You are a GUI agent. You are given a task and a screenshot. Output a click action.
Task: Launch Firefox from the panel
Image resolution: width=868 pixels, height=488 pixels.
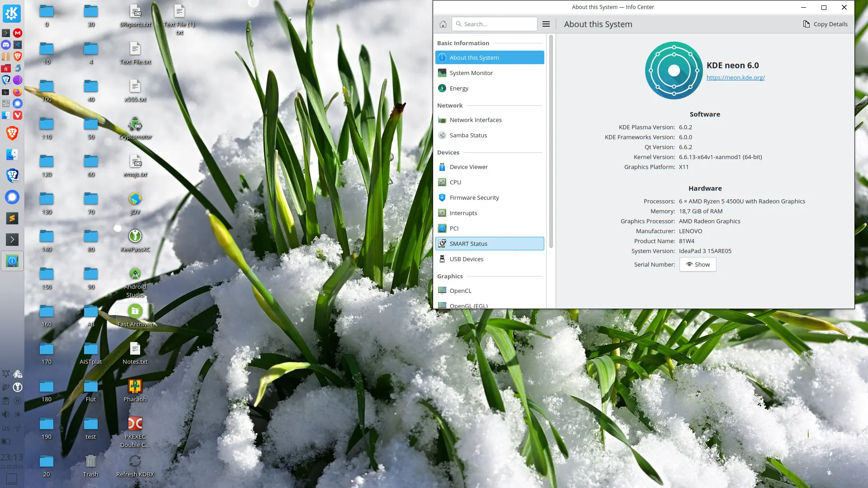(x=18, y=92)
